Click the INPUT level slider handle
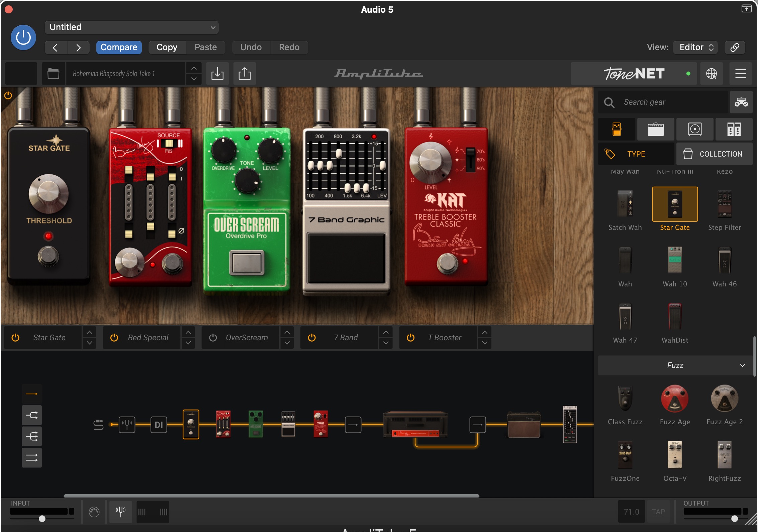The height and width of the screenshot is (532, 758). pyautogui.click(x=42, y=518)
